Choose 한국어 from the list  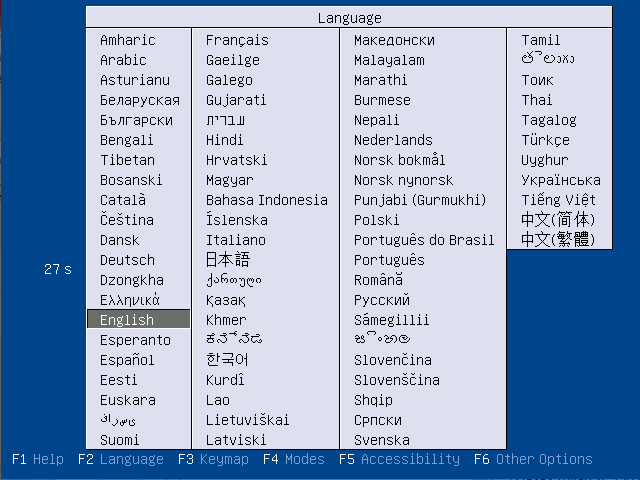point(227,360)
